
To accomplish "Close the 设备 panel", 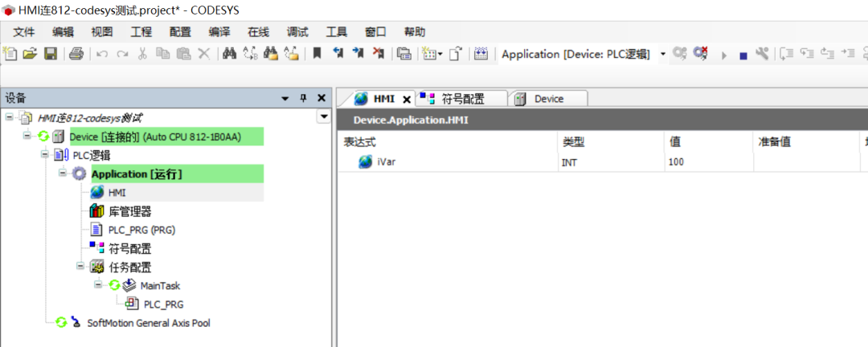I will (x=321, y=99).
